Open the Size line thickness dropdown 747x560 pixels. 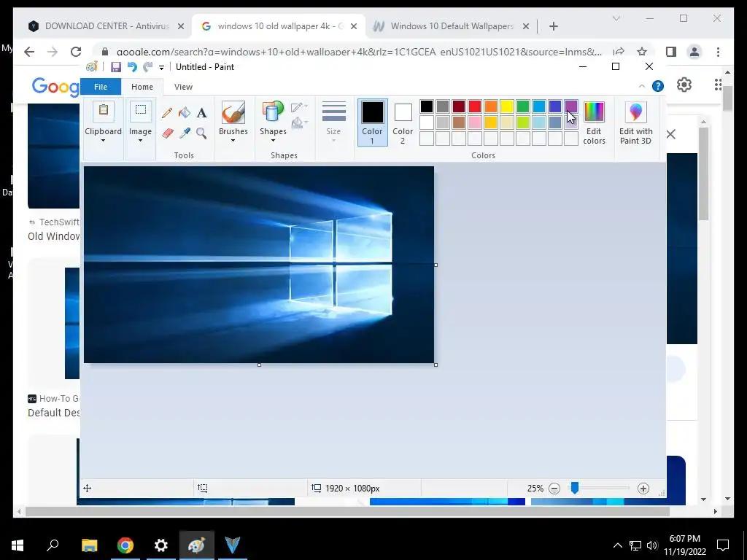pyautogui.click(x=333, y=122)
